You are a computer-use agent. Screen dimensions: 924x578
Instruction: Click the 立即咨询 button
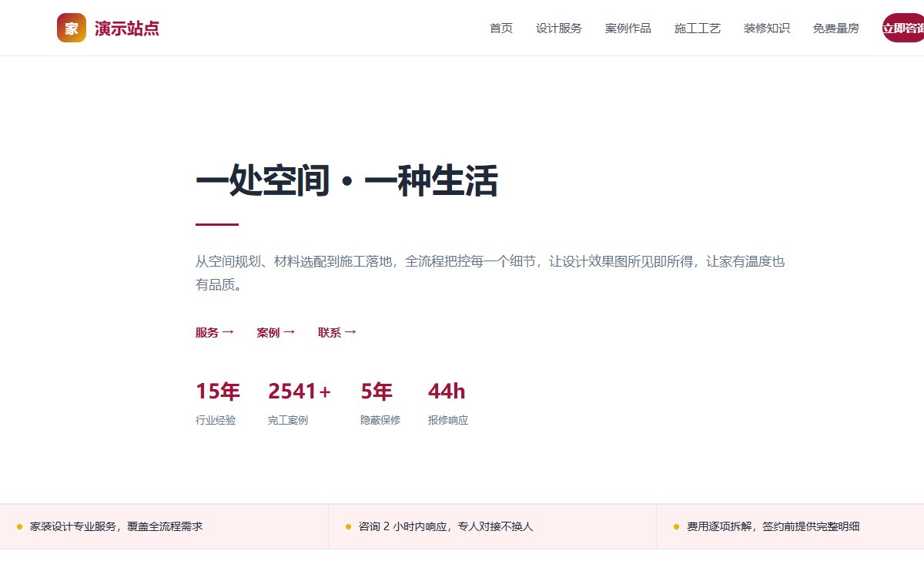point(903,29)
